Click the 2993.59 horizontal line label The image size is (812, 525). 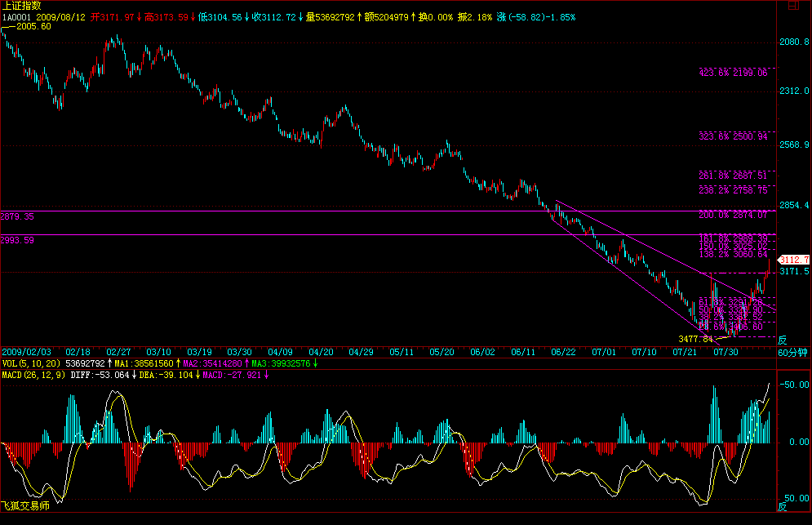(17, 241)
